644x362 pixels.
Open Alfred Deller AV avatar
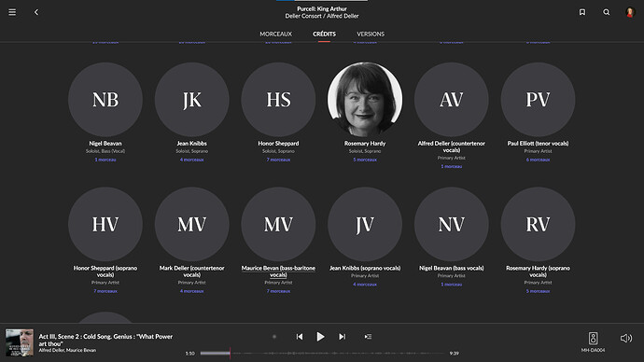[x=452, y=99]
